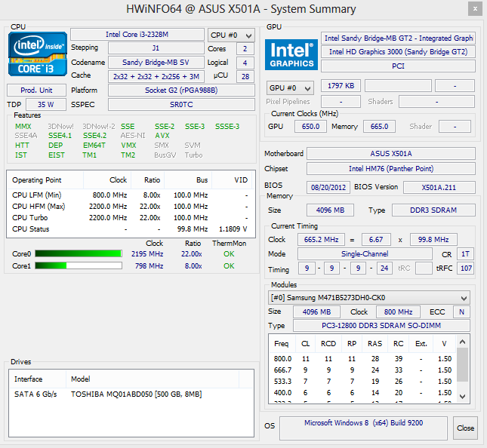Click the module timings scrollbar up arrow
The width and height of the screenshot is (487, 448).
[463, 342]
